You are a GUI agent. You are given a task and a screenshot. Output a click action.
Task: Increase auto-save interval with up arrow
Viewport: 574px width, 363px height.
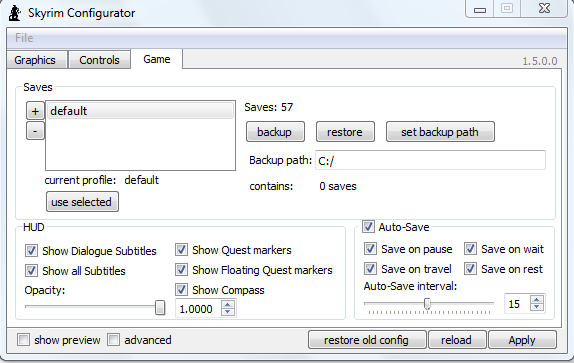[x=537, y=300]
